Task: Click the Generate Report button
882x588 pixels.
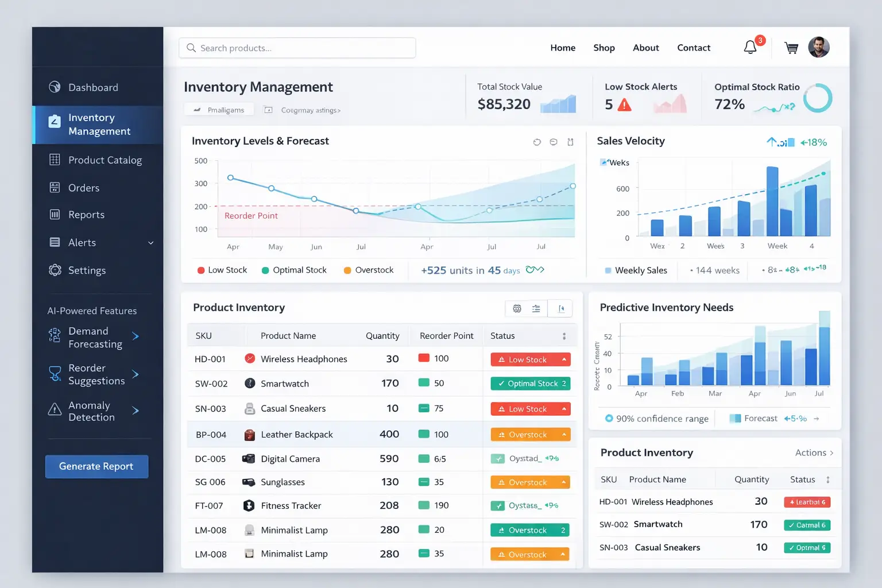Action: [x=96, y=466]
